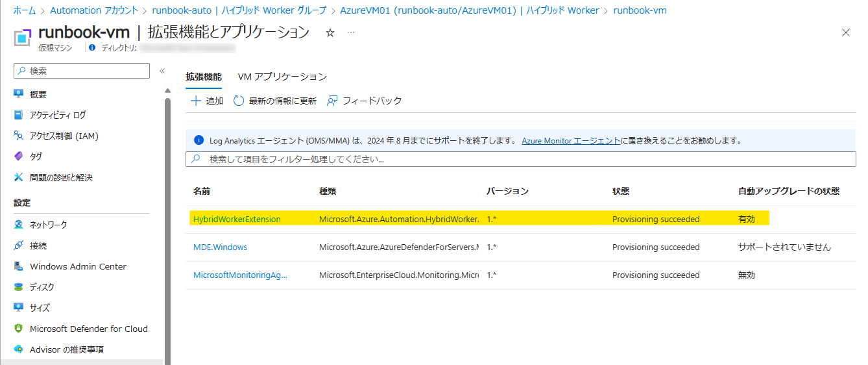This screenshot has width=868, height=365.
Task: Click the タグ tag icon
Action: tap(19, 157)
